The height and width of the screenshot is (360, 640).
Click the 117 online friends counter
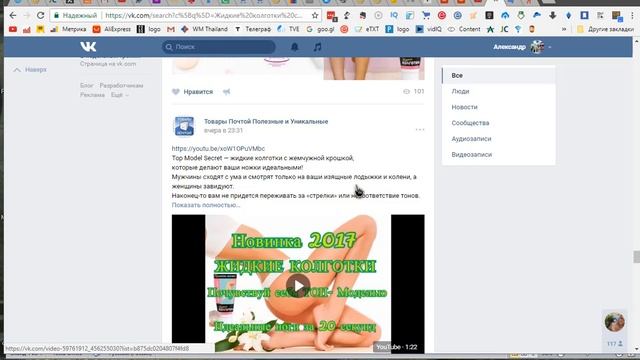click(614, 344)
